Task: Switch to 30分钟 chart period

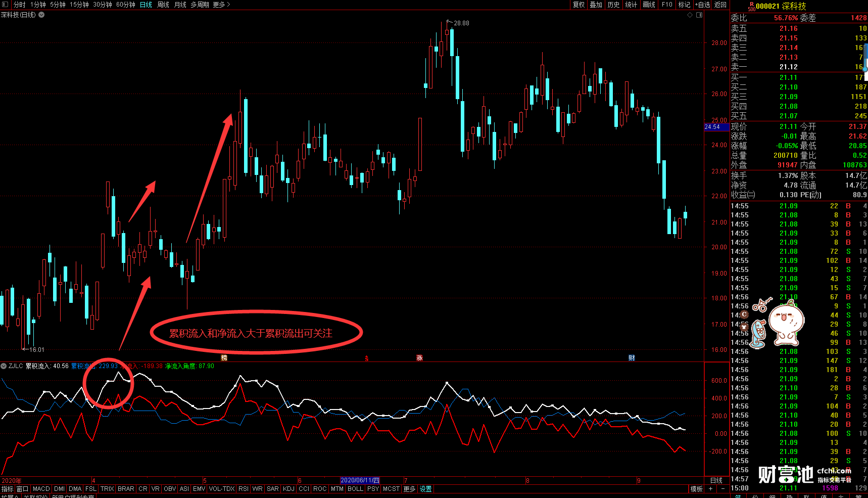Action: pyautogui.click(x=103, y=5)
